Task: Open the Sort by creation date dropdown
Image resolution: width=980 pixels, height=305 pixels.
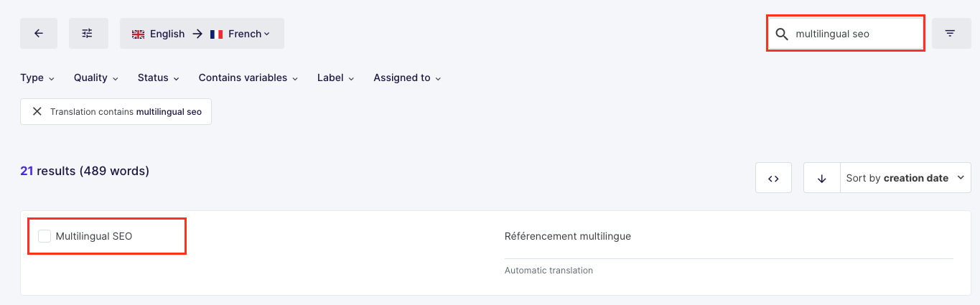Action: click(905, 178)
